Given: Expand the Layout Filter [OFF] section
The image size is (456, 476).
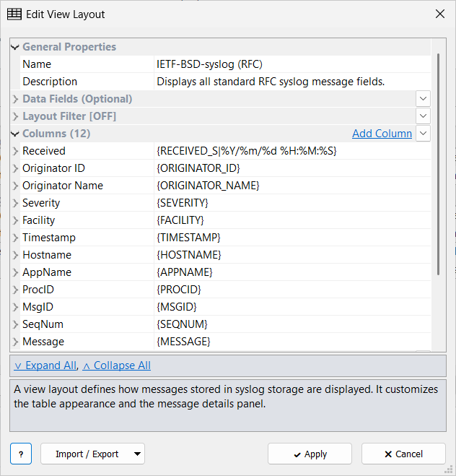Looking at the screenshot, I should pos(15,116).
